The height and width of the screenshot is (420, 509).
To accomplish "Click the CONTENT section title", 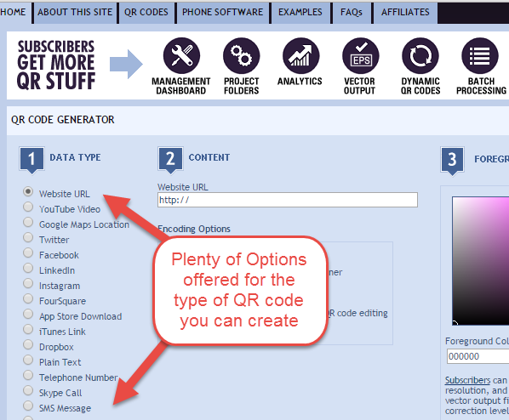I will [209, 157].
